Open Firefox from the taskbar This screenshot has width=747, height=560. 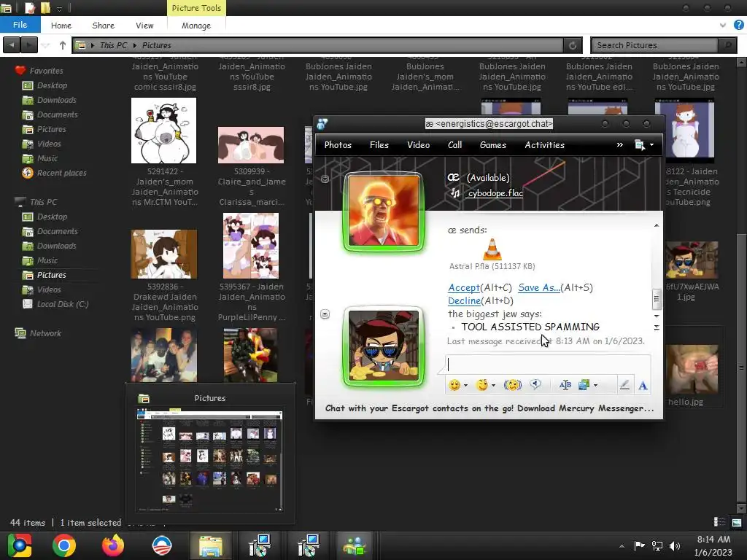pyautogui.click(x=113, y=545)
